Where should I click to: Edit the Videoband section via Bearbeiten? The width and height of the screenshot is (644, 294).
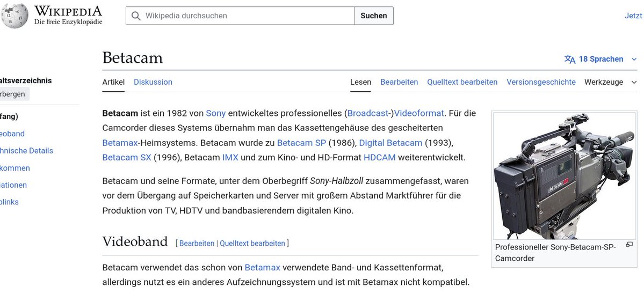[x=197, y=243]
